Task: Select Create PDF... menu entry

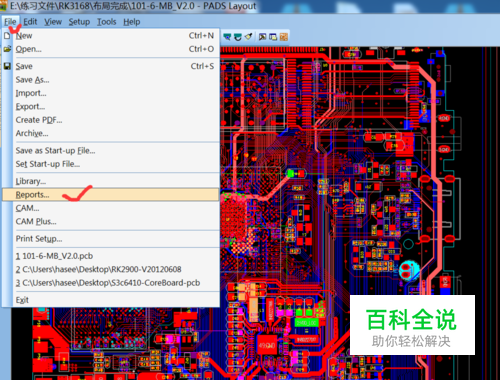Action: (111, 120)
